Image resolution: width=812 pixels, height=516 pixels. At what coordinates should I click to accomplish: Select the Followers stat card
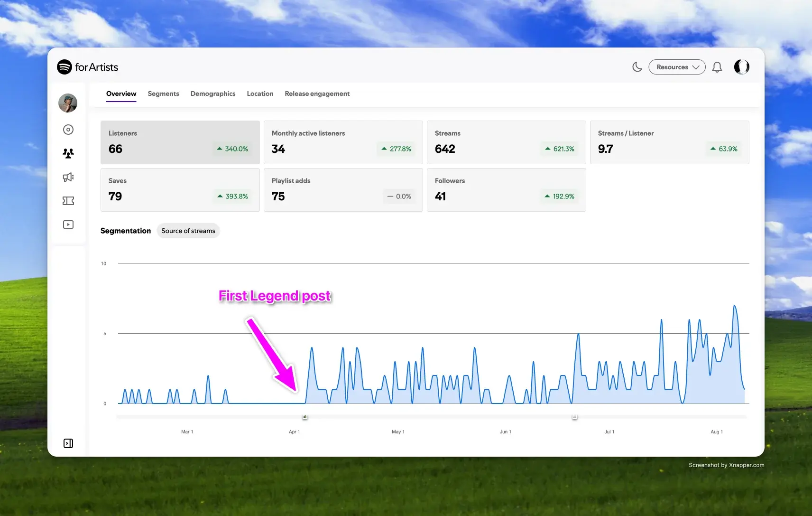(x=507, y=190)
